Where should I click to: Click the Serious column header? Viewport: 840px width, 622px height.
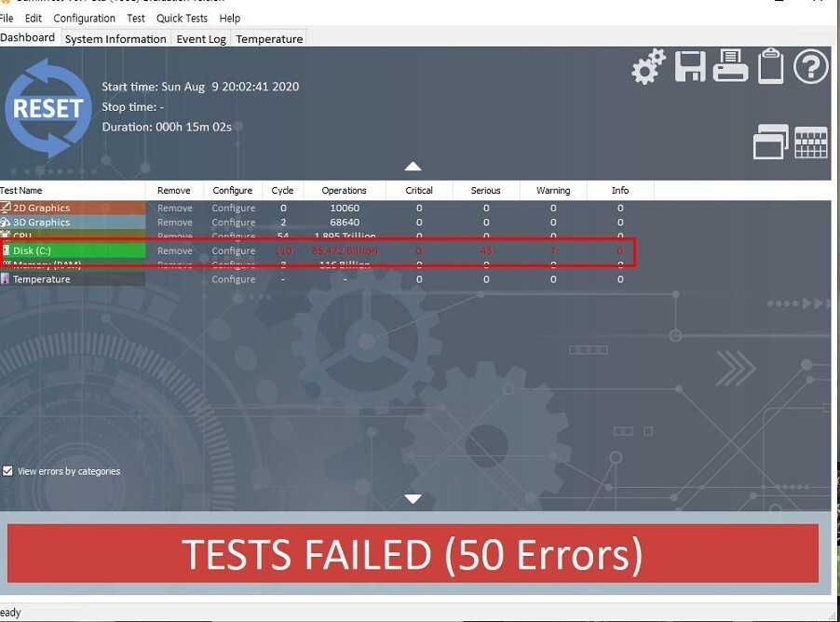tap(486, 190)
